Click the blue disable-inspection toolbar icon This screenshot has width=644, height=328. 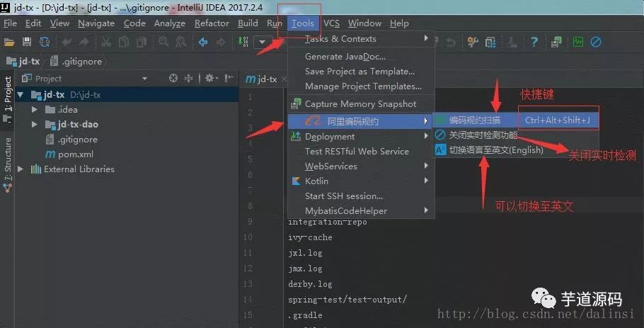point(596,42)
